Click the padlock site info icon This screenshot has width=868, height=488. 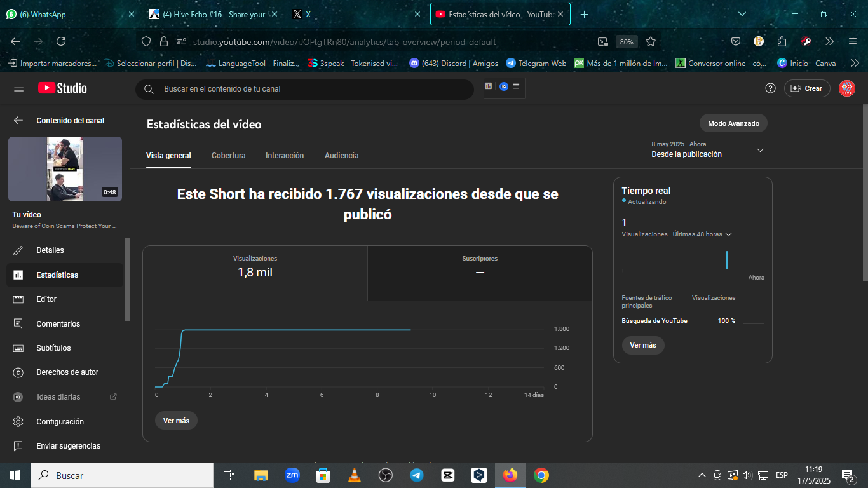click(x=164, y=42)
